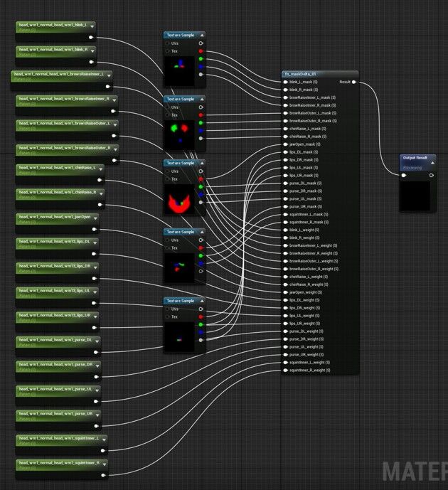Click the Tex input pin on bottom Texture Sample
The width and height of the screenshot is (448, 490).
(x=167, y=317)
